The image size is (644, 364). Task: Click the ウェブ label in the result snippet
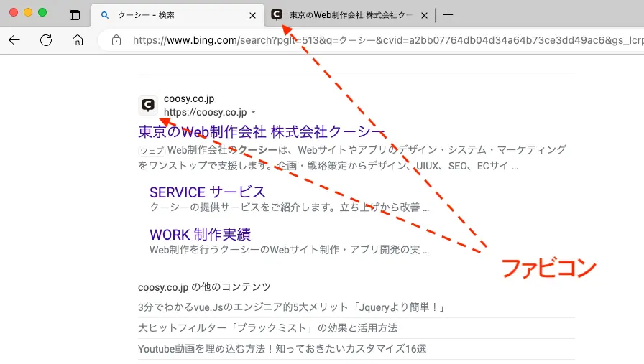pos(152,151)
